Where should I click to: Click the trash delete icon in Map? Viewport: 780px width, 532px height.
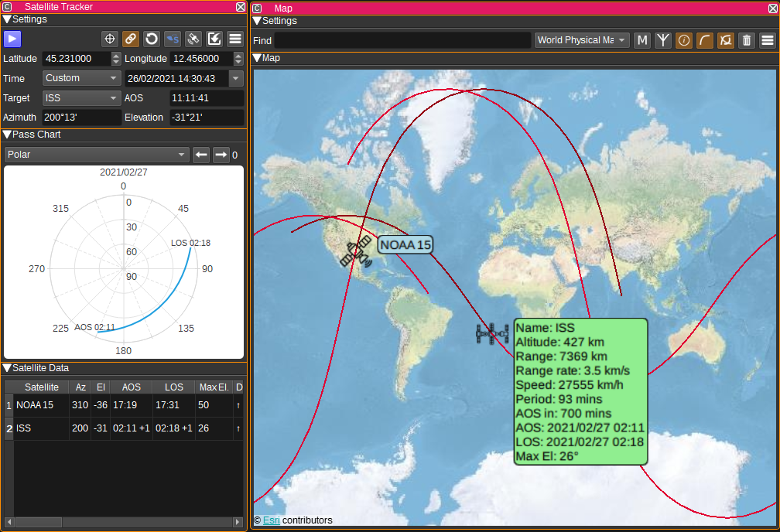(x=747, y=40)
